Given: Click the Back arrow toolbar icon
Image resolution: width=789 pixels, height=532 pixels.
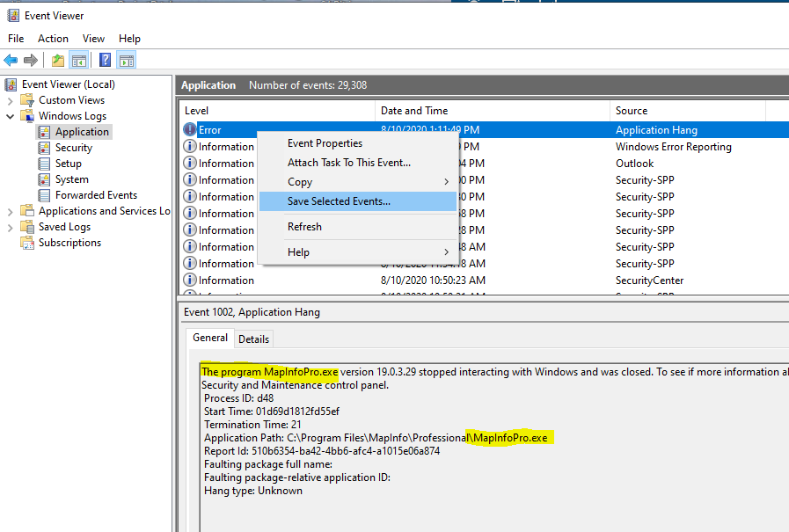Looking at the screenshot, I should pyautogui.click(x=11, y=61).
